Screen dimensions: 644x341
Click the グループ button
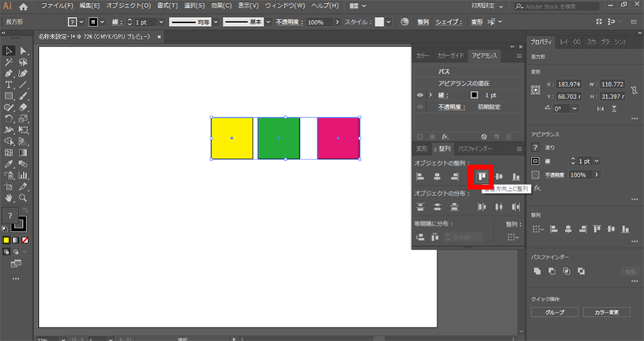pos(555,312)
